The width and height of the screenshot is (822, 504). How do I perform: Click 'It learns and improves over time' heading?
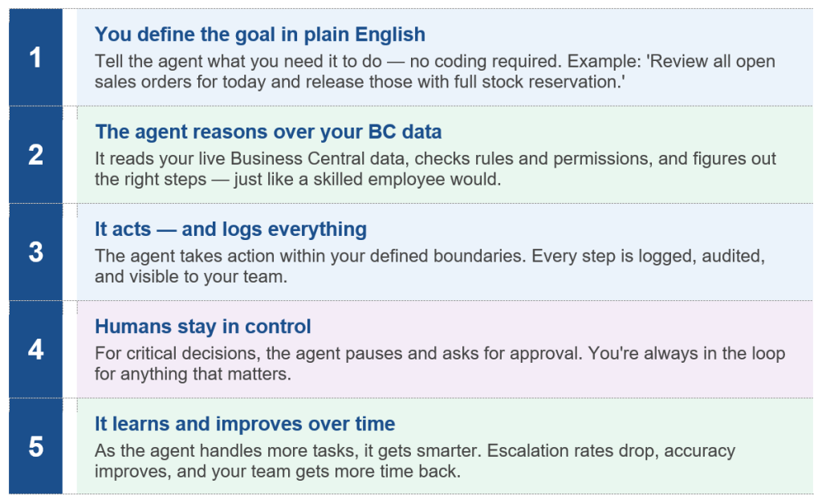point(245,424)
